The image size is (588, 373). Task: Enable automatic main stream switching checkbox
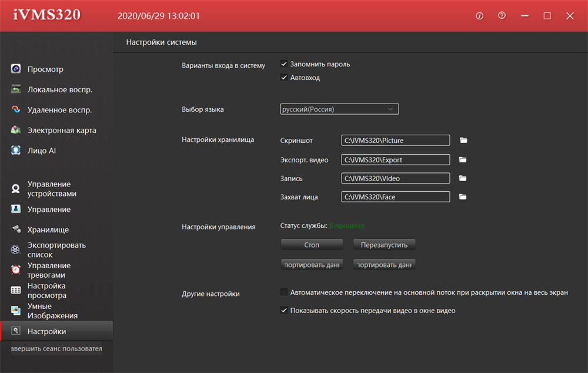(284, 292)
